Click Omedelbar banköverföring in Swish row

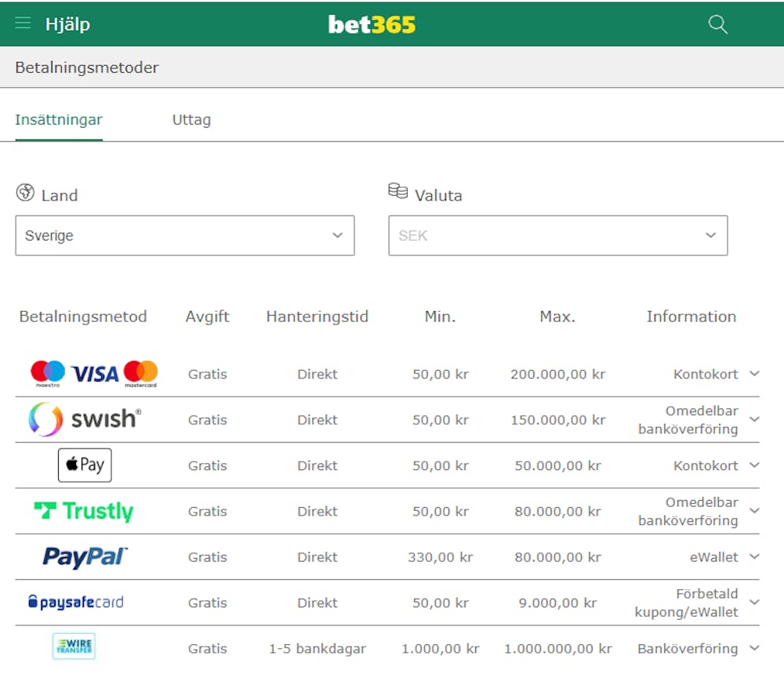(x=688, y=420)
